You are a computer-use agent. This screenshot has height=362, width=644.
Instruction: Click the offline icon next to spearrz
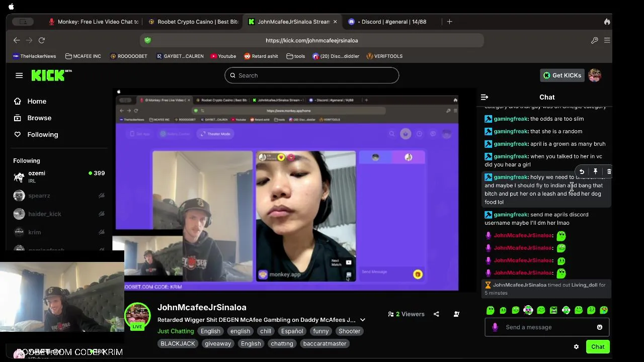coord(101,196)
